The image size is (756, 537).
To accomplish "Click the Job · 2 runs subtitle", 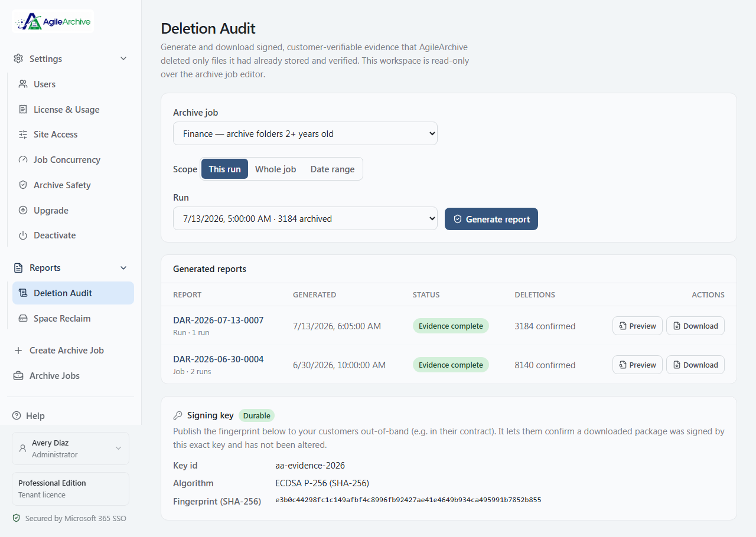I will (x=192, y=372).
